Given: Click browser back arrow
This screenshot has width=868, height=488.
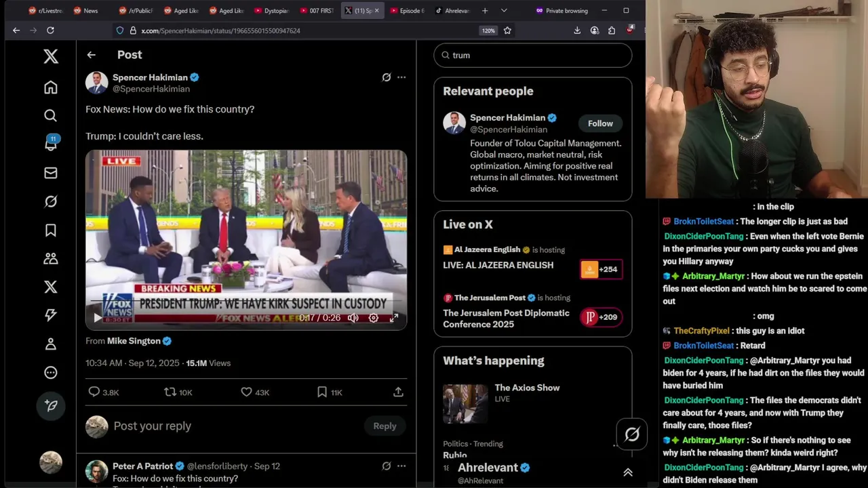Looking at the screenshot, I should pos(16,30).
